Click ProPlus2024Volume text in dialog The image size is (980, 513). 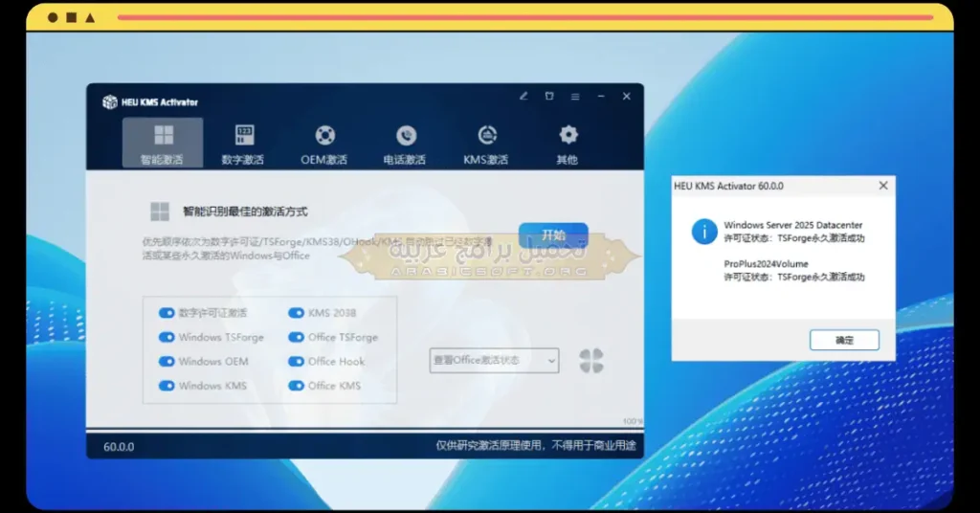point(767,264)
